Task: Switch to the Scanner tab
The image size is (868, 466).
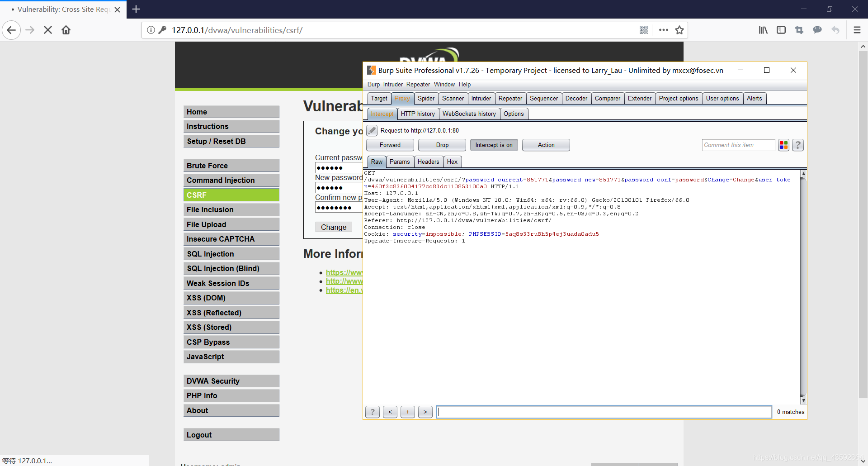Action: (453, 99)
